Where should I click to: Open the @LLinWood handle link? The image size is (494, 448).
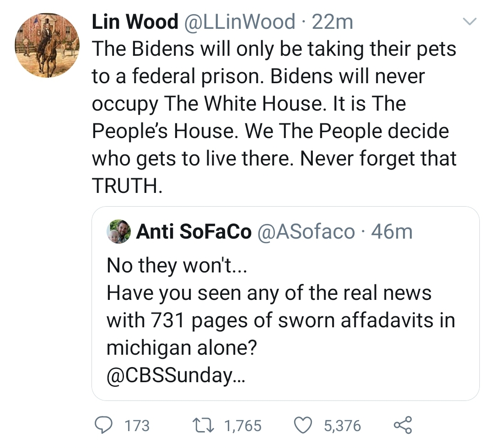pyautogui.click(x=239, y=22)
